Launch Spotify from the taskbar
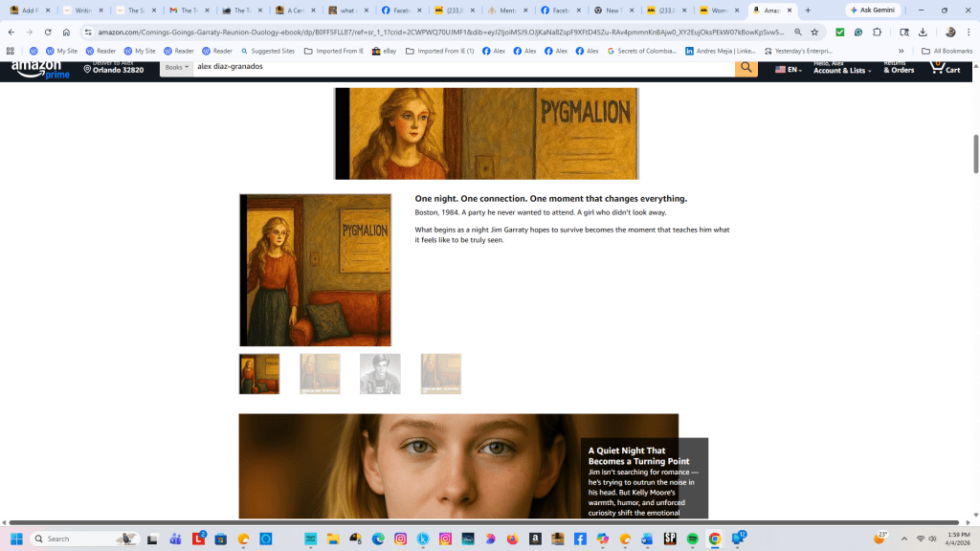This screenshot has height=551, width=980. (692, 539)
